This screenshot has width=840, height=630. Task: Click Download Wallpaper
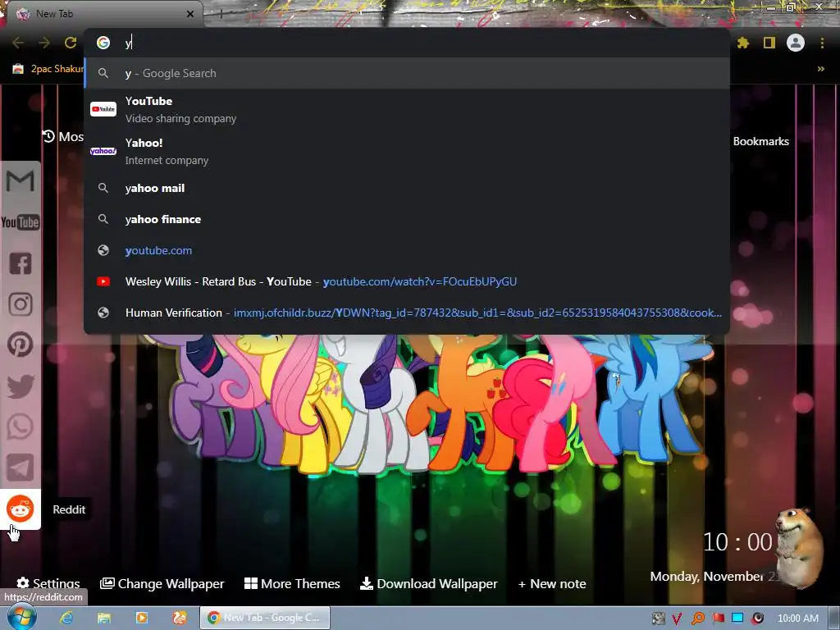pos(428,583)
